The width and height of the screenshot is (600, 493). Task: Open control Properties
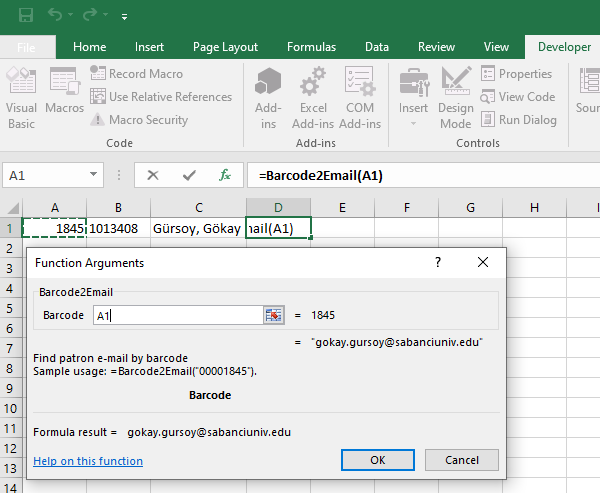point(516,73)
